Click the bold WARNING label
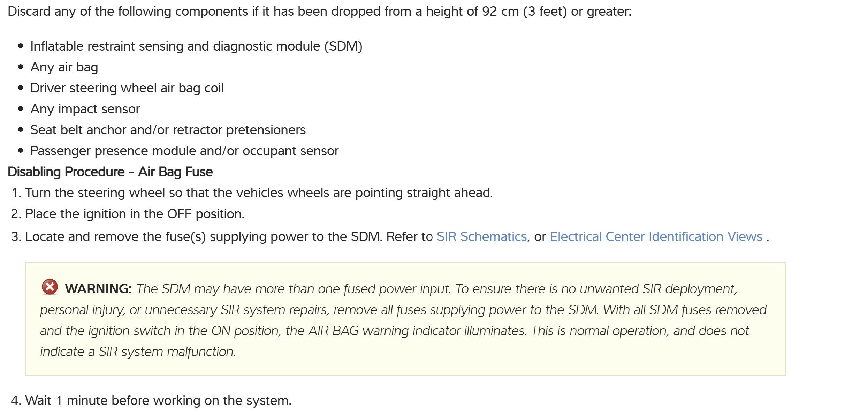The image size is (868, 415). (x=98, y=289)
